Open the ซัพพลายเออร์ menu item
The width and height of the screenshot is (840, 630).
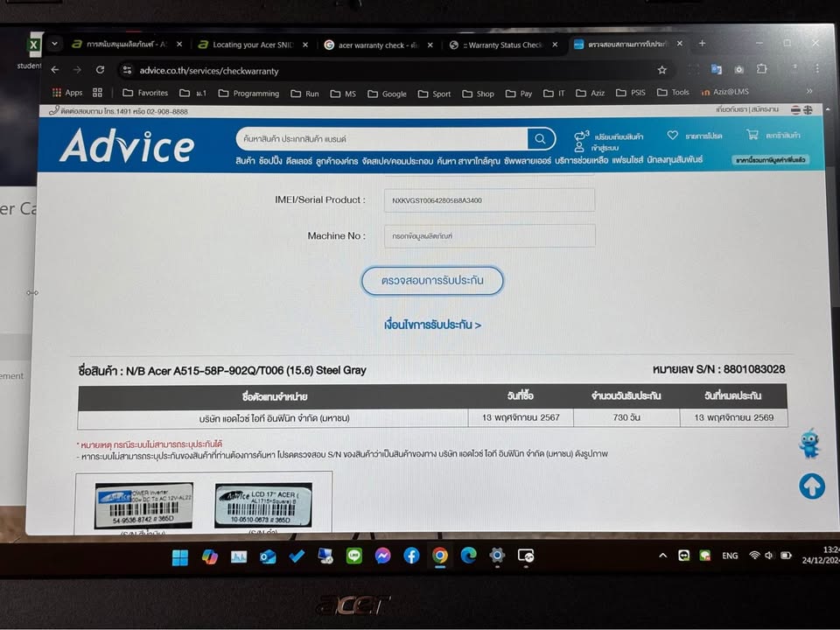pyautogui.click(x=527, y=160)
